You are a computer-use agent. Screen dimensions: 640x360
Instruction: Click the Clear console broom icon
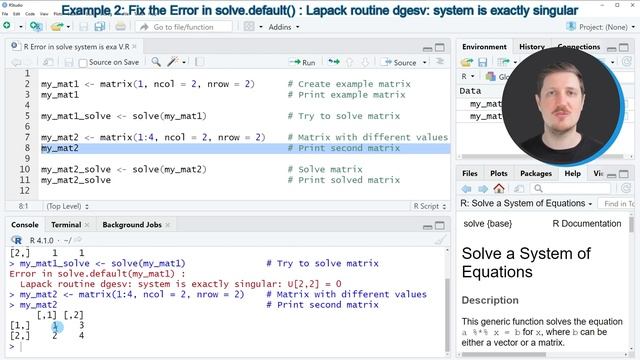click(440, 240)
